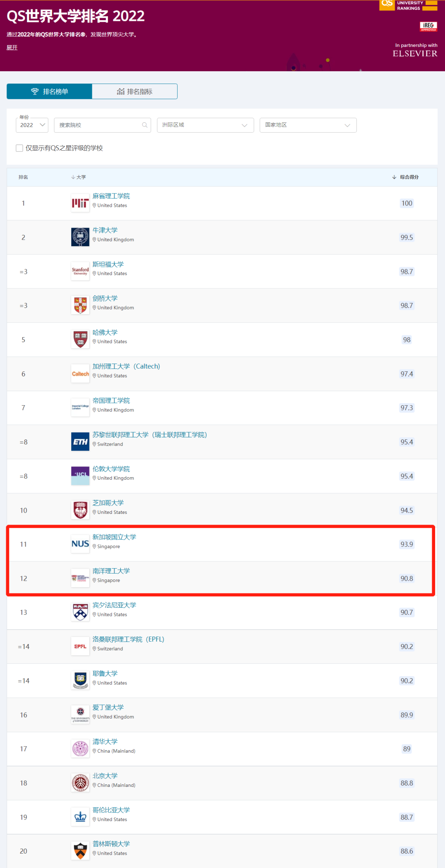Click the ETH Zurich logo
Viewport: 445px width, 868px height.
pyautogui.click(x=80, y=442)
